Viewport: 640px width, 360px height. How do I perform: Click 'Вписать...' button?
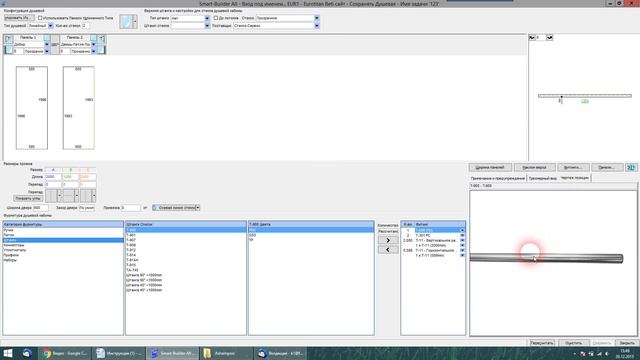coord(573,167)
